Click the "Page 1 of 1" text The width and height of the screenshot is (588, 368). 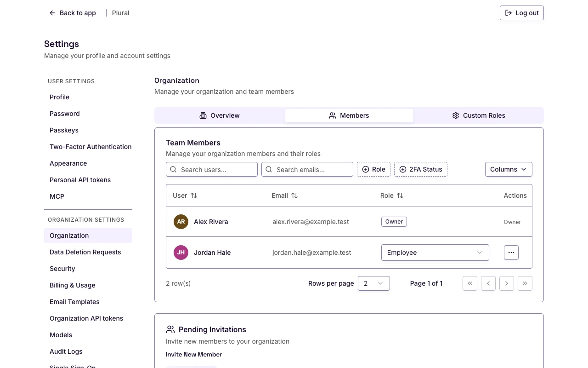click(x=426, y=283)
